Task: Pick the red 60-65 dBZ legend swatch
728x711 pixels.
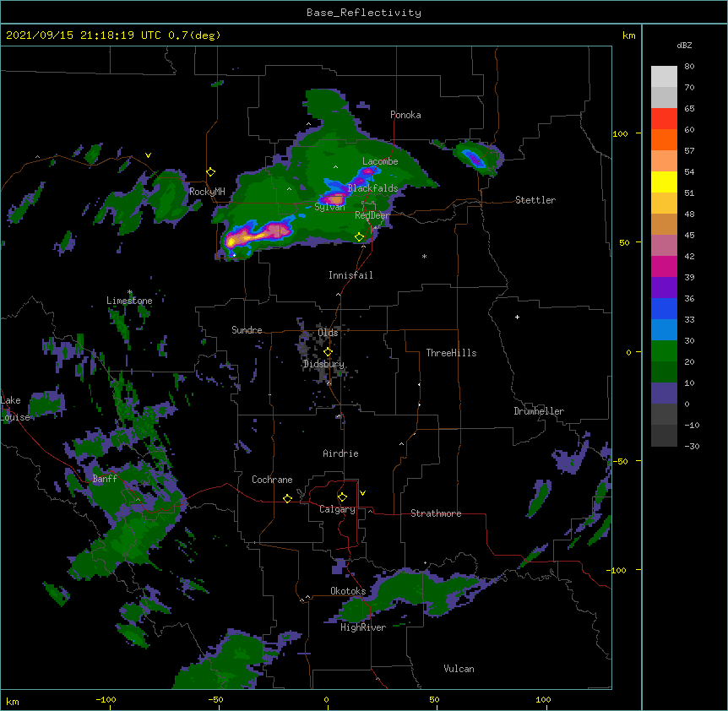Action: 664,119
